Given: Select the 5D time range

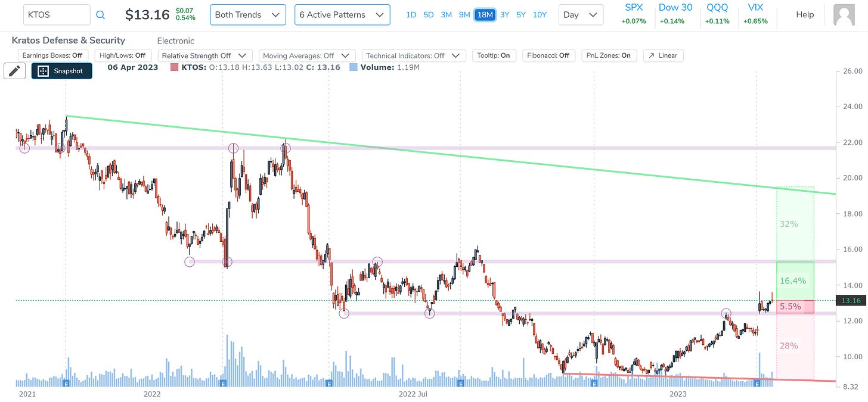Looking at the screenshot, I should pos(429,15).
